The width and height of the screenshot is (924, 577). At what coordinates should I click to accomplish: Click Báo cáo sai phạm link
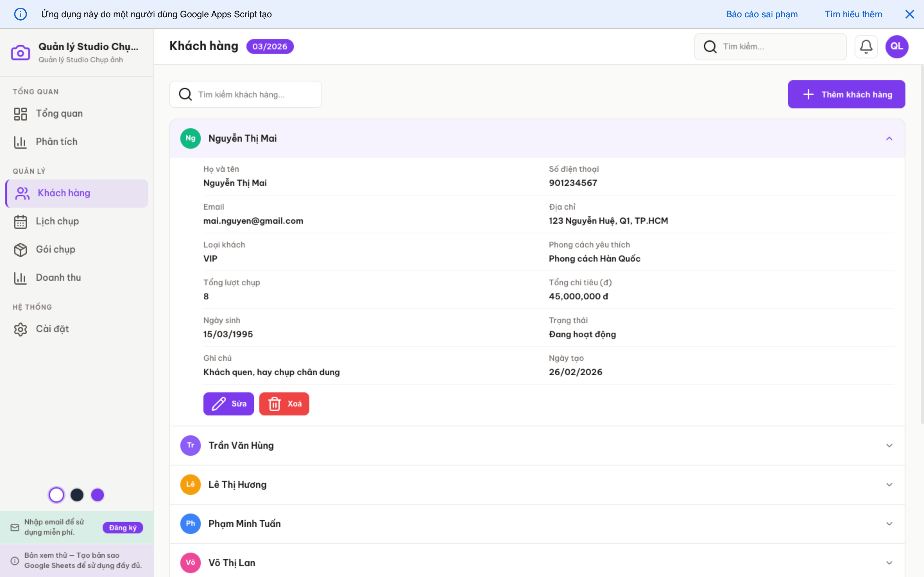pyautogui.click(x=761, y=14)
